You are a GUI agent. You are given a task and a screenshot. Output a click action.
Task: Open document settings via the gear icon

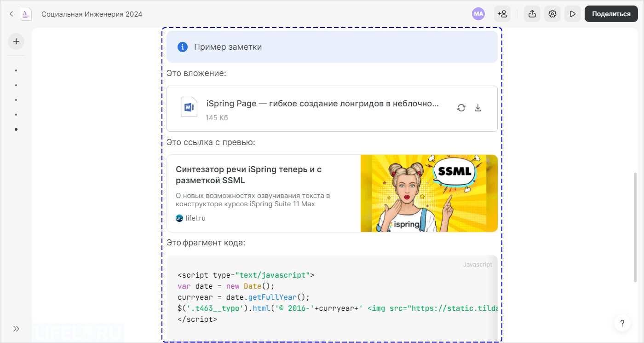[552, 14]
